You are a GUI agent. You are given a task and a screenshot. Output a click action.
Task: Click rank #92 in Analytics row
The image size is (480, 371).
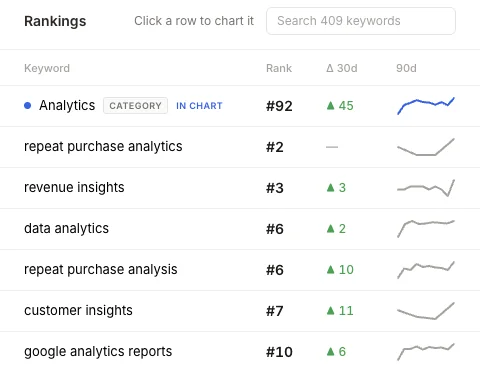point(279,106)
